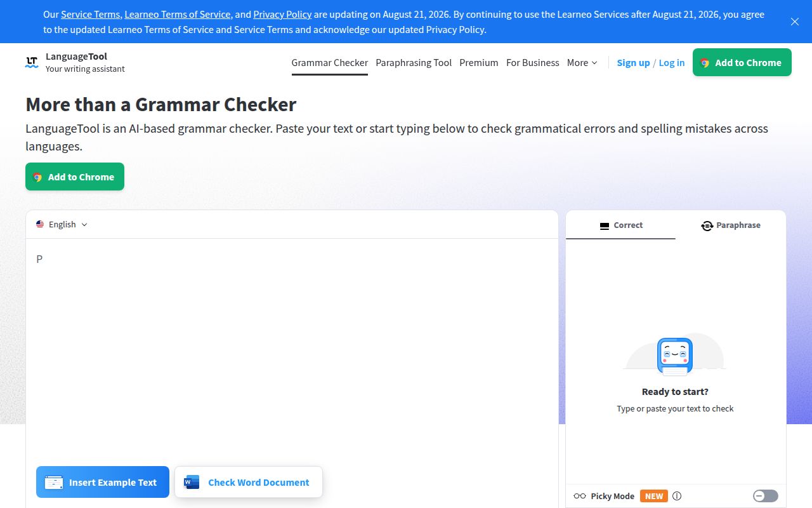This screenshot has width=812, height=508.
Task: Toggle Picky Mode switch
Action: click(x=766, y=496)
